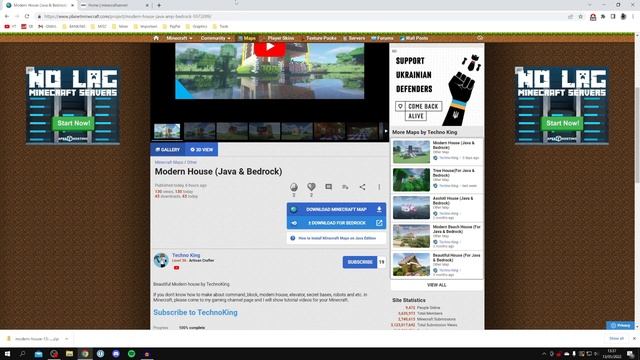The width and height of the screenshot is (640, 360).
Task: Go to Planet Minecraft home icon
Action: pyautogui.click(x=156, y=38)
